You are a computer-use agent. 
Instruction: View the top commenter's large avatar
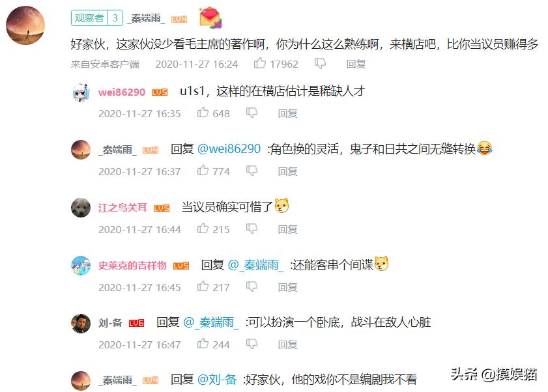pos(25,25)
